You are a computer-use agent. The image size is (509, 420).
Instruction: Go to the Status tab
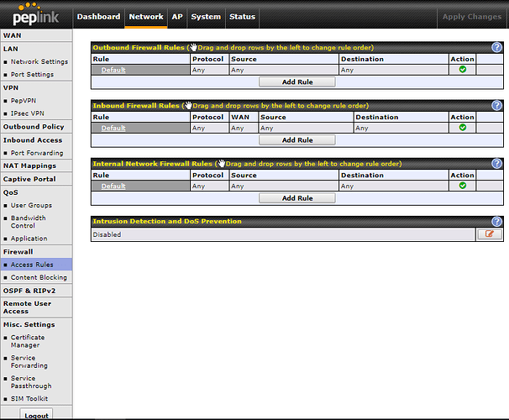[242, 17]
